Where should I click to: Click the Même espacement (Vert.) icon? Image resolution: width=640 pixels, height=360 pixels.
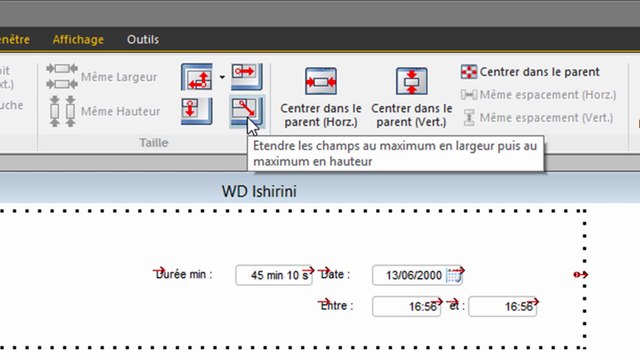point(469,118)
